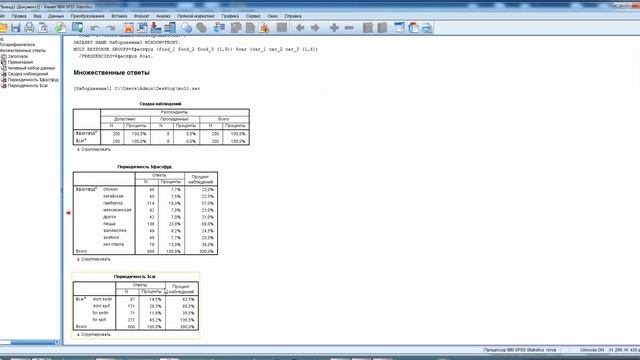Select Периодичность $фастфуд in the outline
Screen dimensions: 640x360
tap(33, 80)
